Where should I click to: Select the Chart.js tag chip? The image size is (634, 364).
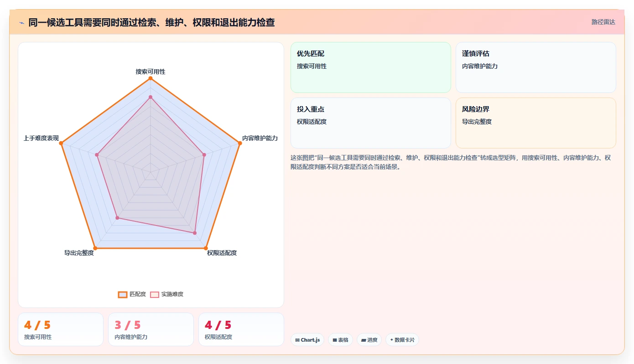click(307, 340)
